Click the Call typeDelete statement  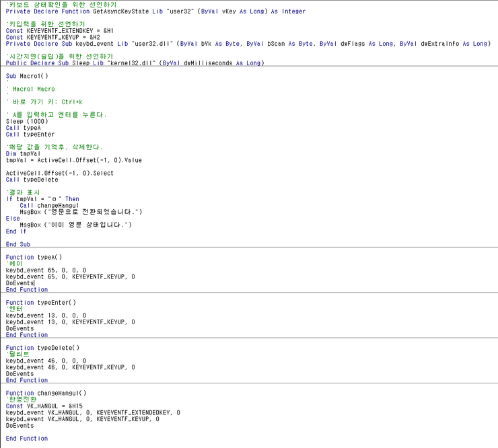pos(32,180)
